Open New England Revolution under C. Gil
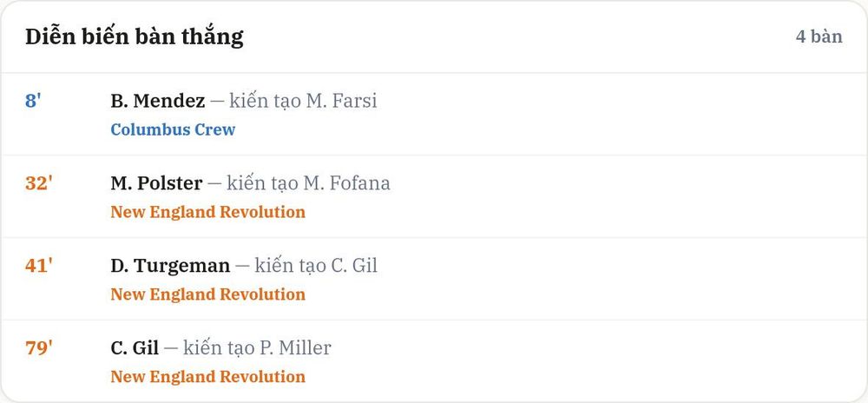The width and height of the screenshot is (868, 403). click(207, 377)
